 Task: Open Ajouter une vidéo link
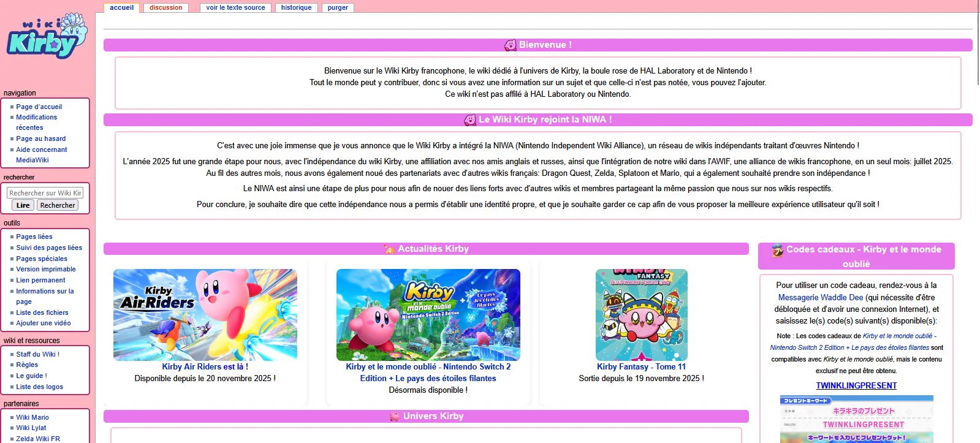(44, 323)
